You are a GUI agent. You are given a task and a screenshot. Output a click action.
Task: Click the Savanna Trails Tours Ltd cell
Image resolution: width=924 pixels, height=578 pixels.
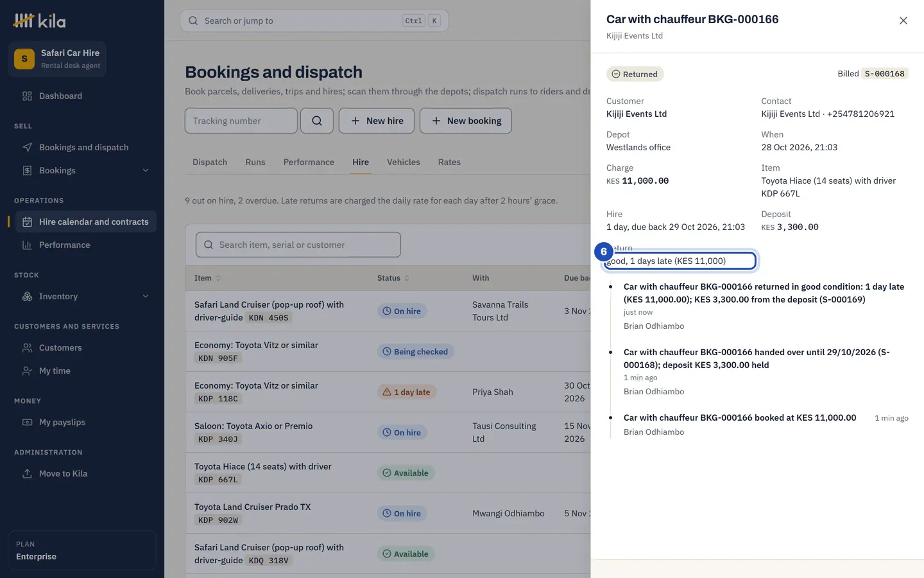click(x=501, y=311)
